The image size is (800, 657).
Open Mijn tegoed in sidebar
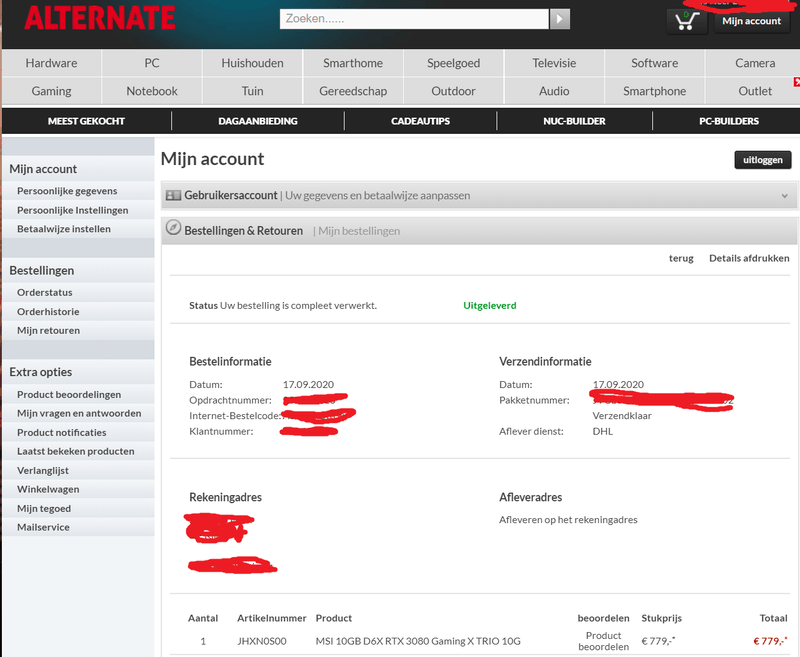tap(44, 509)
